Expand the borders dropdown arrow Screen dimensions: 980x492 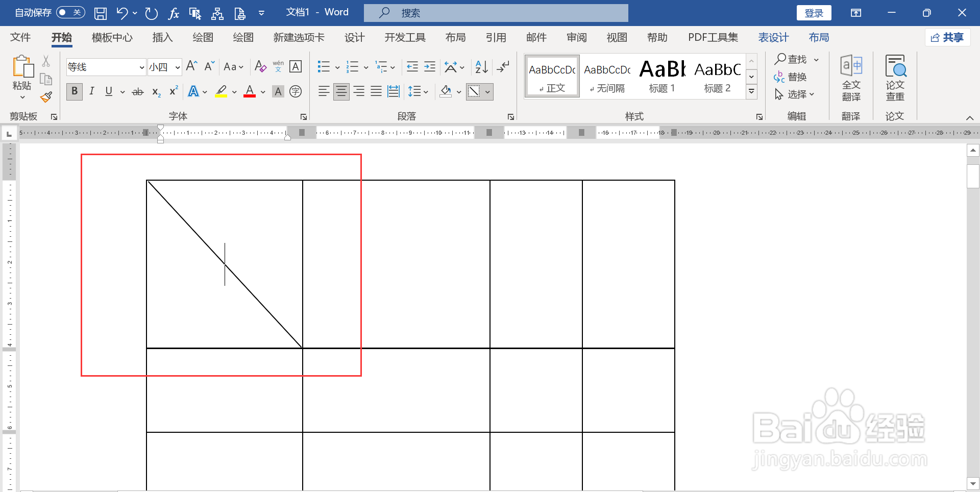tap(488, 92)
